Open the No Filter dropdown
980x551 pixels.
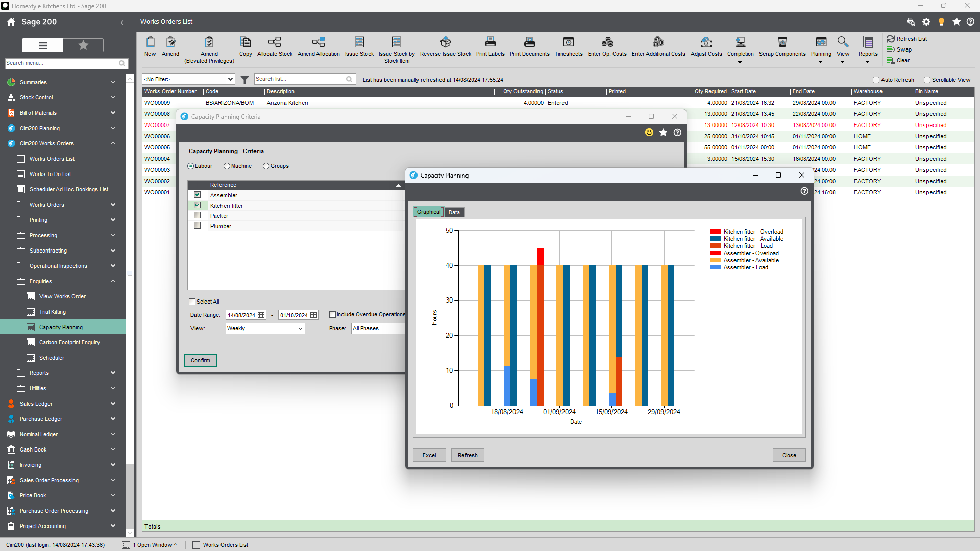pos(188,79)
